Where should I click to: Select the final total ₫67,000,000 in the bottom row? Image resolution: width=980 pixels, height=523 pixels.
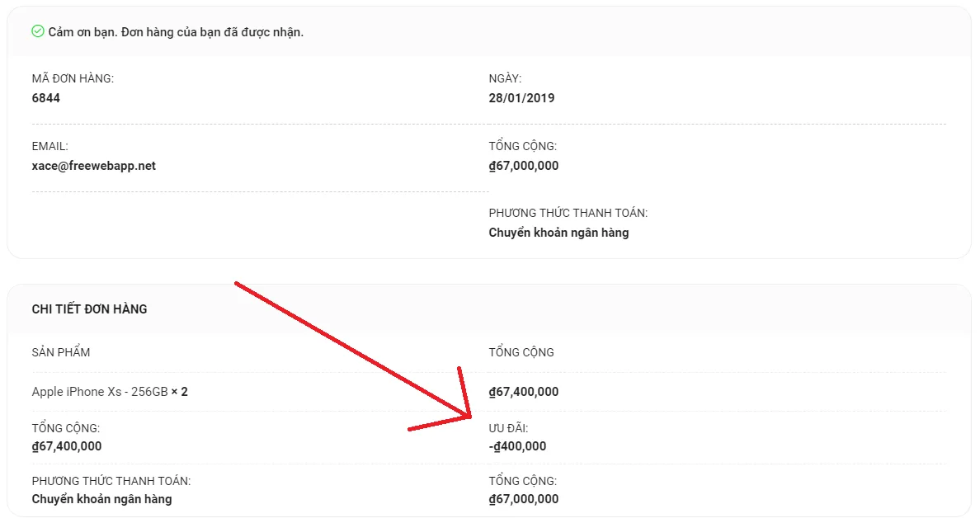click(524, 499)
